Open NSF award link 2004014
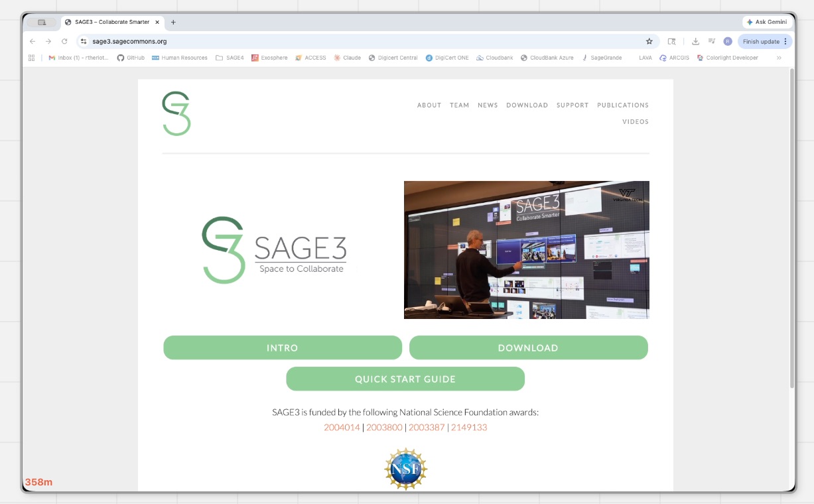Screen dimensions: 814x504 tap(342, 428)
